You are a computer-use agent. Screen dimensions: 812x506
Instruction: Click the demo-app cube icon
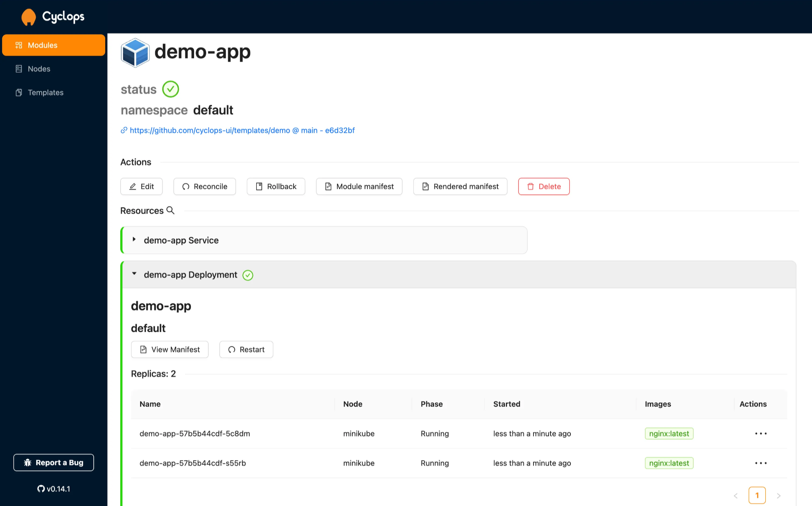click(134, 52)
